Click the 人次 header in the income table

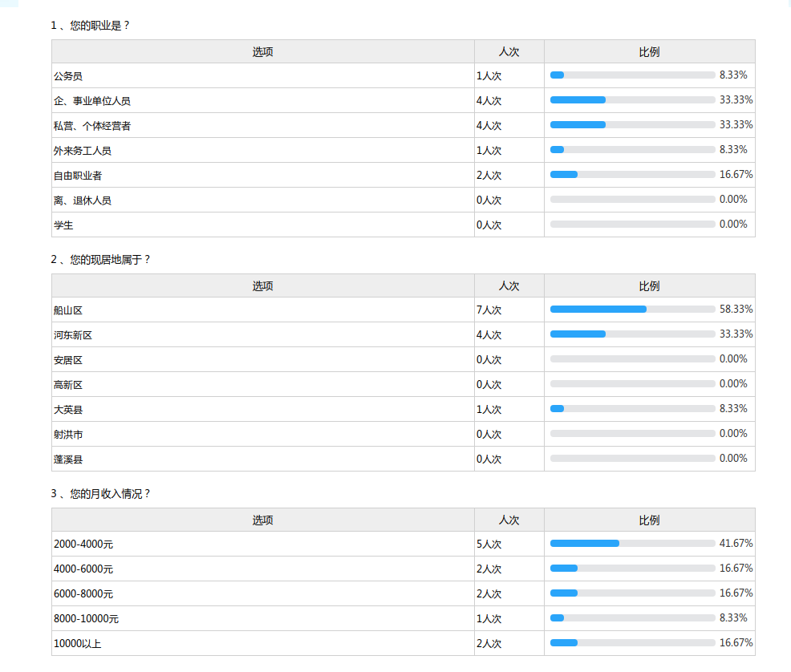(x=509, y=520)
